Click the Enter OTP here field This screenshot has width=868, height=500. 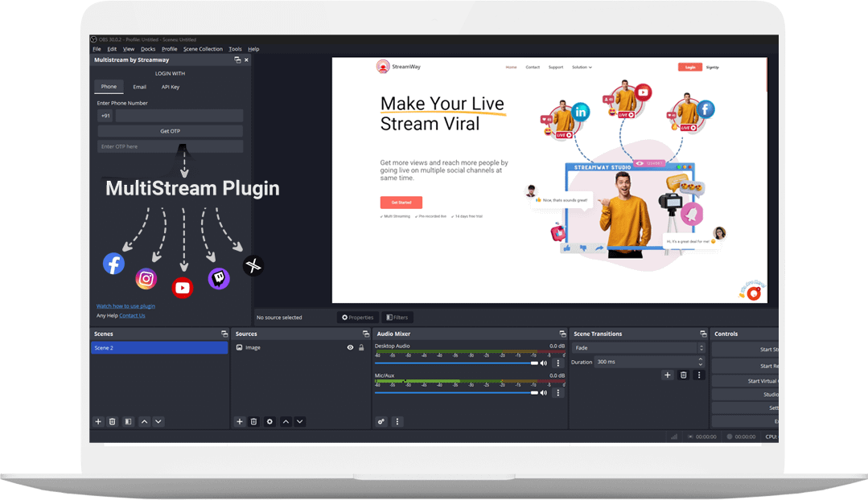tap(171, 146)
